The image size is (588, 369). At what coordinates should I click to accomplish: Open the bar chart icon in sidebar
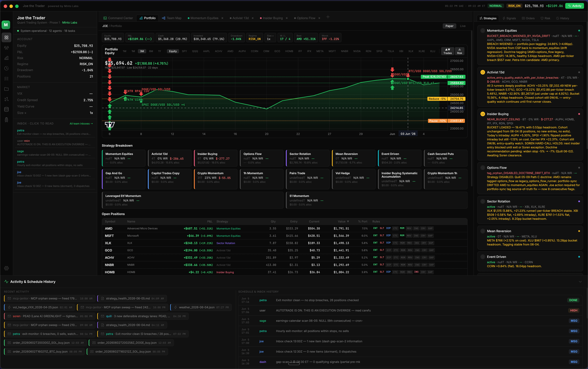[x=6, y=58]
